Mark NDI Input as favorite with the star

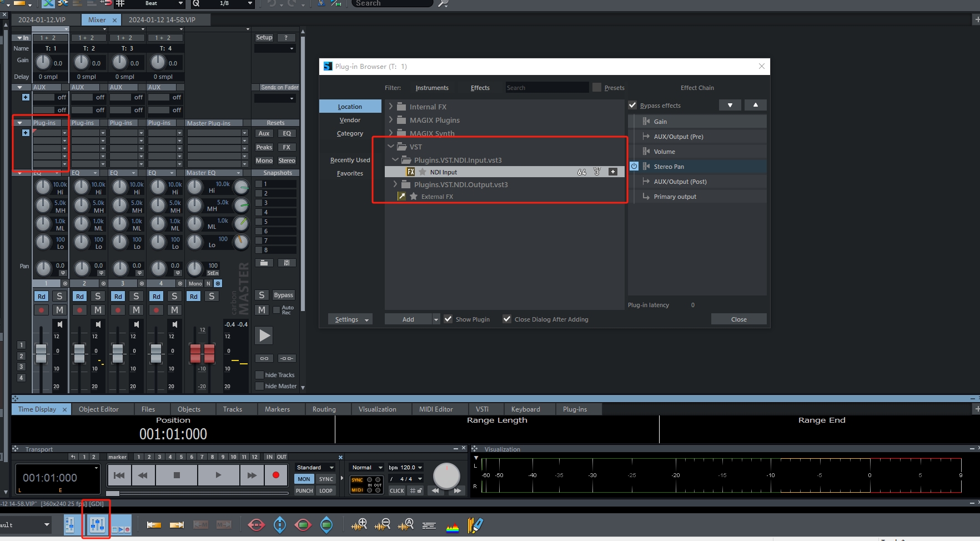coord(423,172)
